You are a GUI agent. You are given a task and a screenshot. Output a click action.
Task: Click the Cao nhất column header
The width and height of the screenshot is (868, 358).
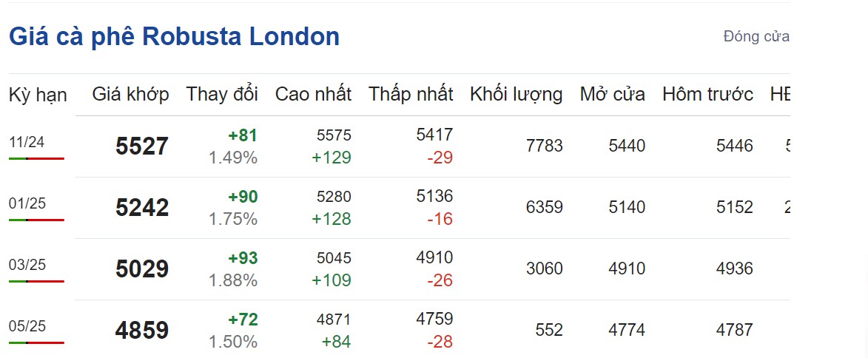(x=313, y=94)
